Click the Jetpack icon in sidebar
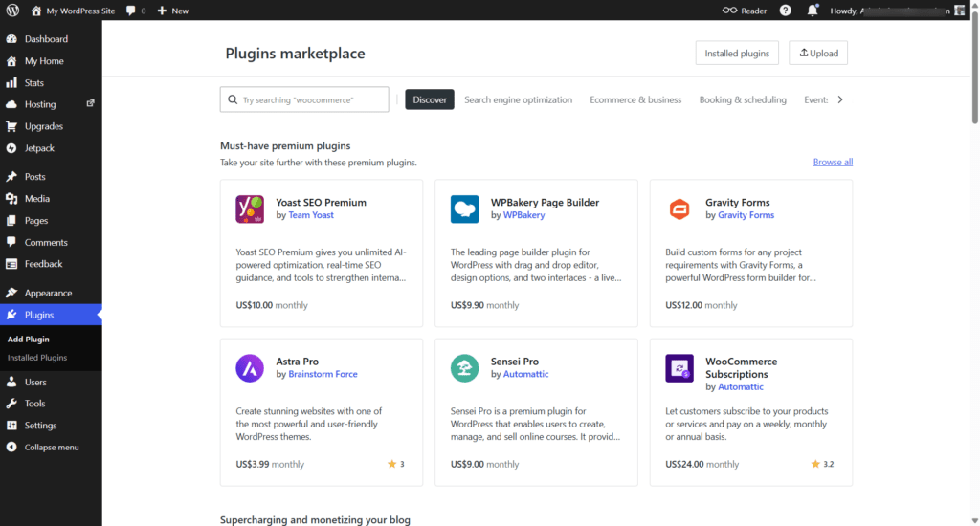This screenshot has width=980, height=526. pyautogui.click(x=11, y=148)
